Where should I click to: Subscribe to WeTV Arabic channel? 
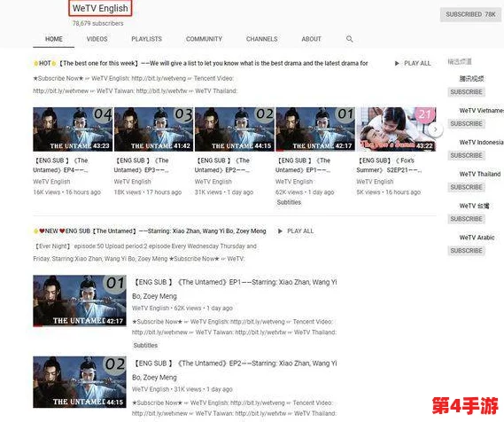(466, 251)
